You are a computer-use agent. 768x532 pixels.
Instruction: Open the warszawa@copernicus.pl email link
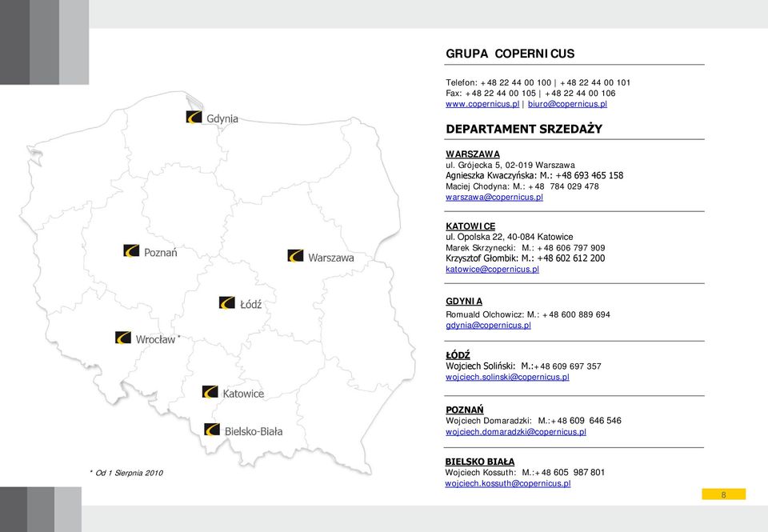coord(494,197)
